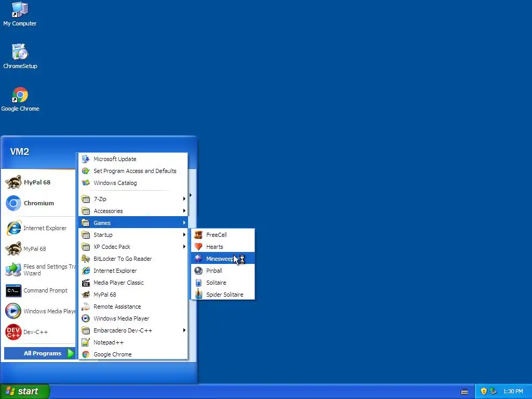Open Microsoft Update in All Programs
This screenshot has height=399, width=532.
click(133, 159)
